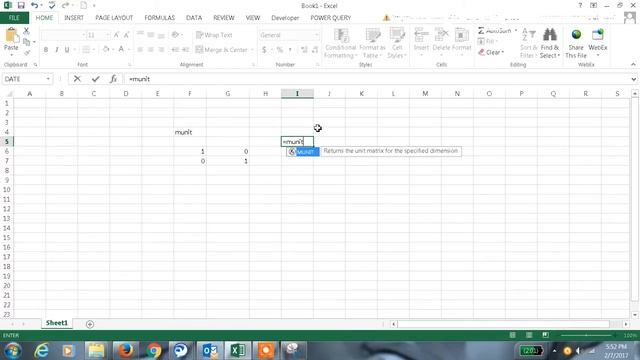Select cell F4 containing munit
This screenshot has width=640, height=360.
pos(190,132)
